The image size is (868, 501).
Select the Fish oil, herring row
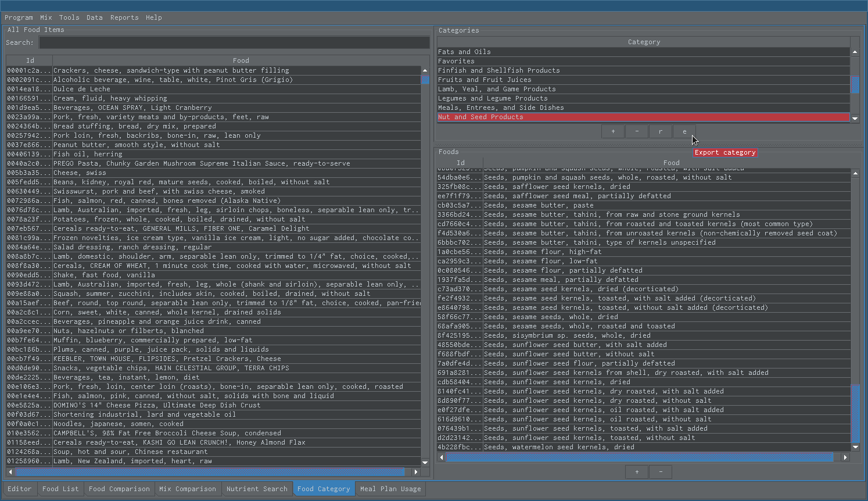pyautogui.click(x=213, y=154)
